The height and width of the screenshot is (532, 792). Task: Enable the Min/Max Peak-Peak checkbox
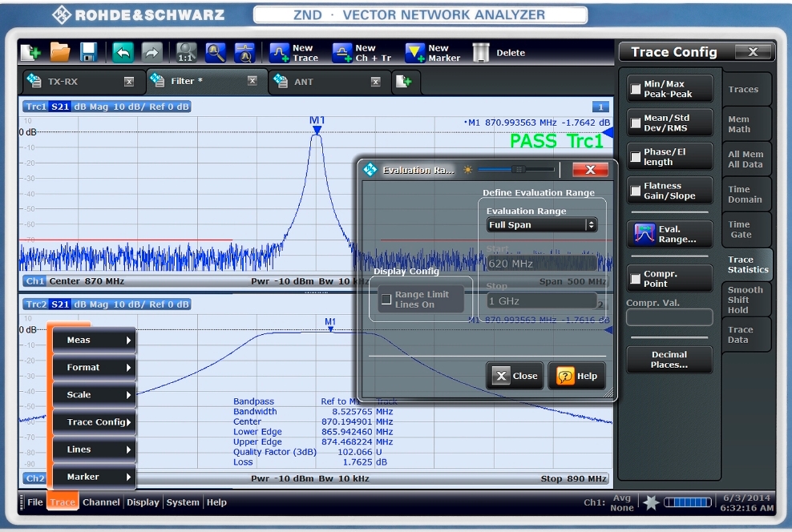[x=636, y=89]
